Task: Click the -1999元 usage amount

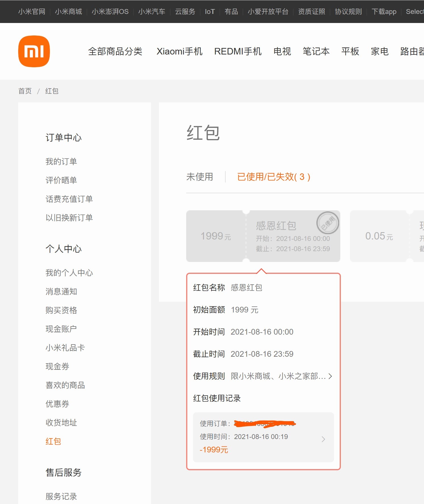Action: pyautogui.click(x=214, y=450)
